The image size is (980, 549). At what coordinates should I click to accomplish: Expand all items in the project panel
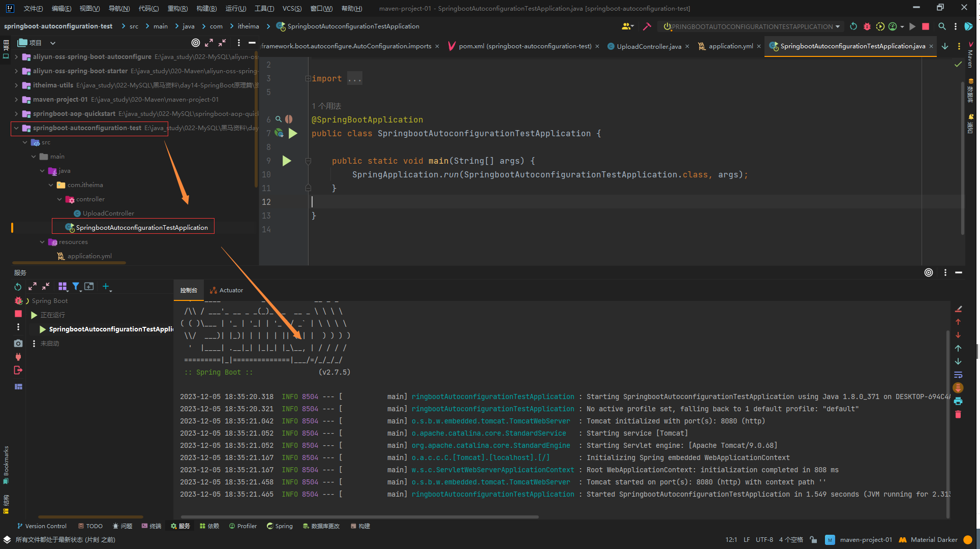click(209, 43)
